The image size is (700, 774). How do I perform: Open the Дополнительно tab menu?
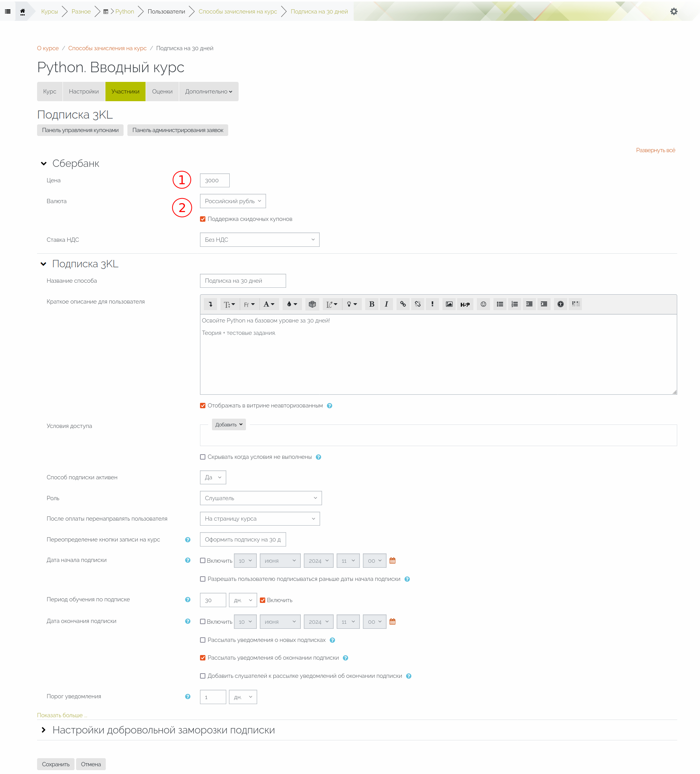(209, 92)
